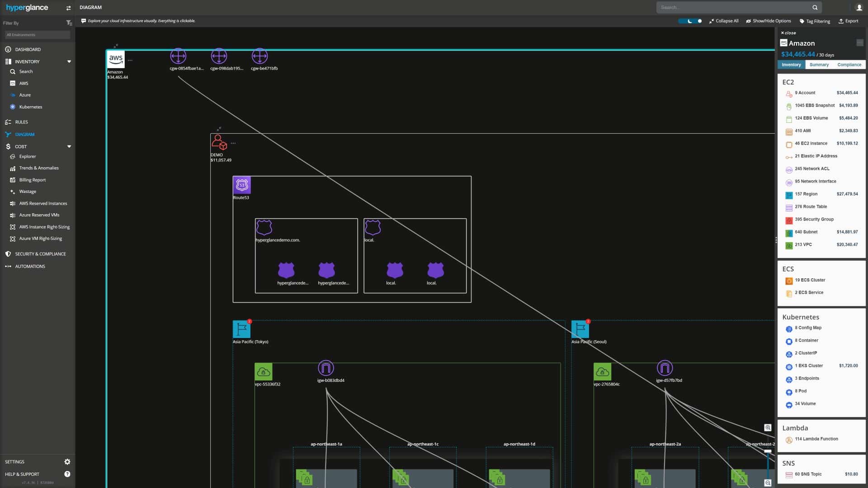Screen dimensions: 868x488
Task: Zoom out using the bottom magnifier icon
Action: point(768,483)
